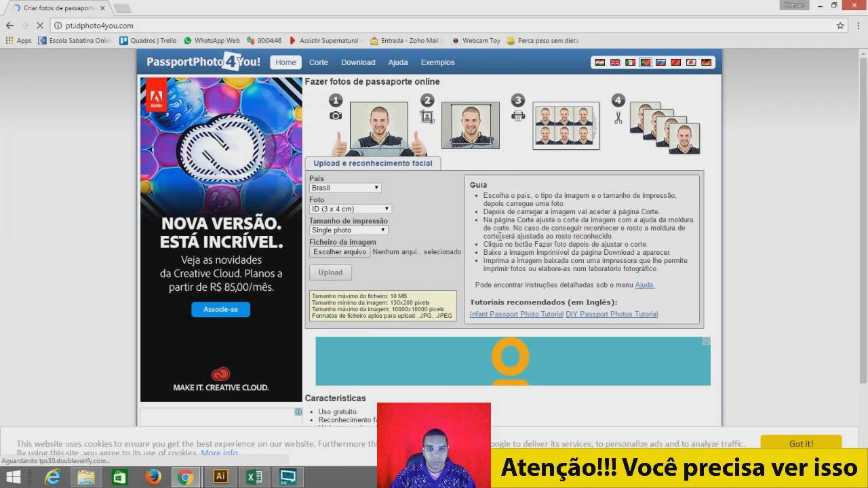
Task: Select the Upload e reconhecimento facial tab
Action: (372, 163)
